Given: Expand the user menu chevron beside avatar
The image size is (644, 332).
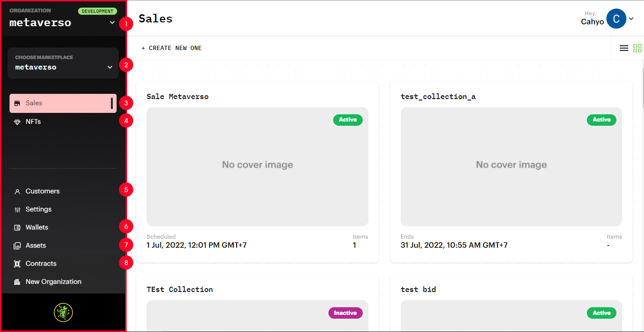Looking at the screenshot, I should click(631, 19).
